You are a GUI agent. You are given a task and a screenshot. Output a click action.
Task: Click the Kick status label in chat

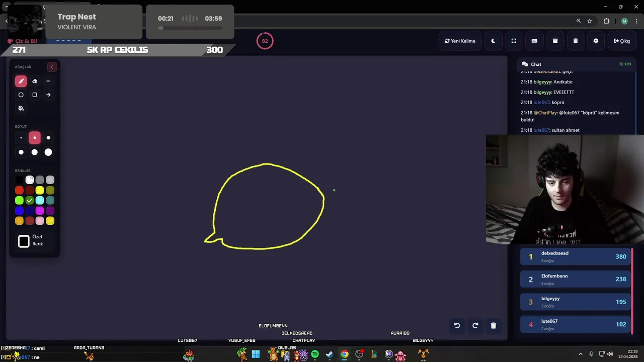point(625,64)
